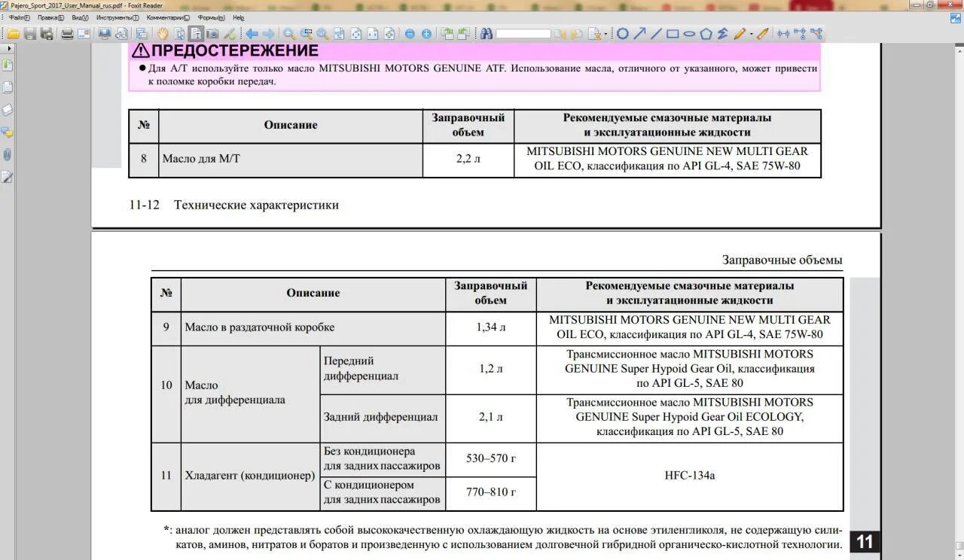Image resolution: width=964 pixels, height=560 pixels.
Task: Rotate the page view clockwise
Action: [463, 34]
